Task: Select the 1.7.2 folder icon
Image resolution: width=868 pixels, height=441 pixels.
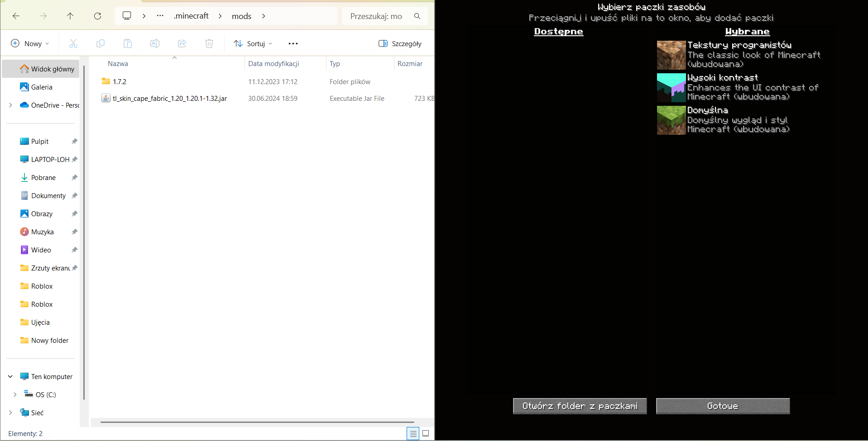Action: [106, 81]
